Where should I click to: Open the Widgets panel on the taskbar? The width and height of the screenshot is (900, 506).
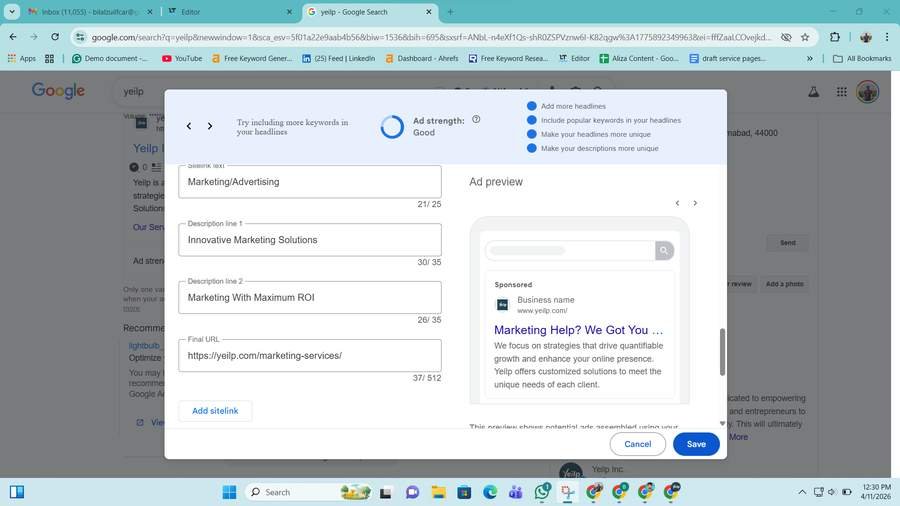(17, 492)
